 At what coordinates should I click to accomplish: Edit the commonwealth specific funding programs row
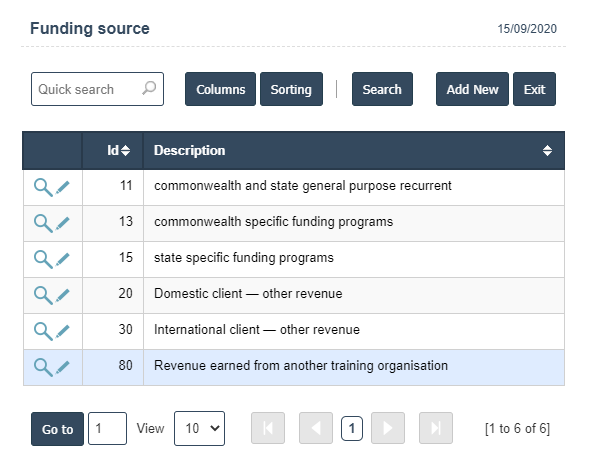(62, 223)
